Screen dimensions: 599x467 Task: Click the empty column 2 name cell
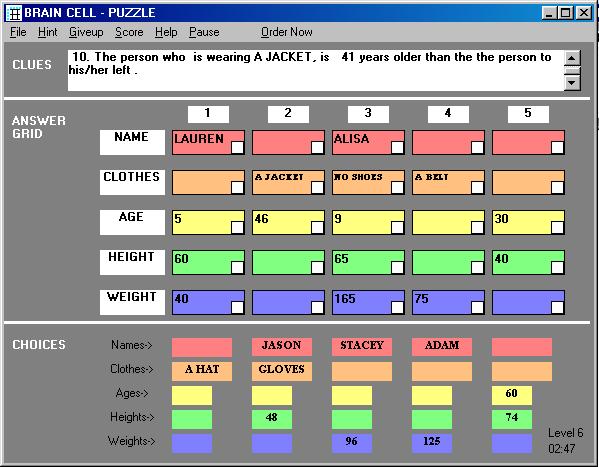(x=288, y=143)
